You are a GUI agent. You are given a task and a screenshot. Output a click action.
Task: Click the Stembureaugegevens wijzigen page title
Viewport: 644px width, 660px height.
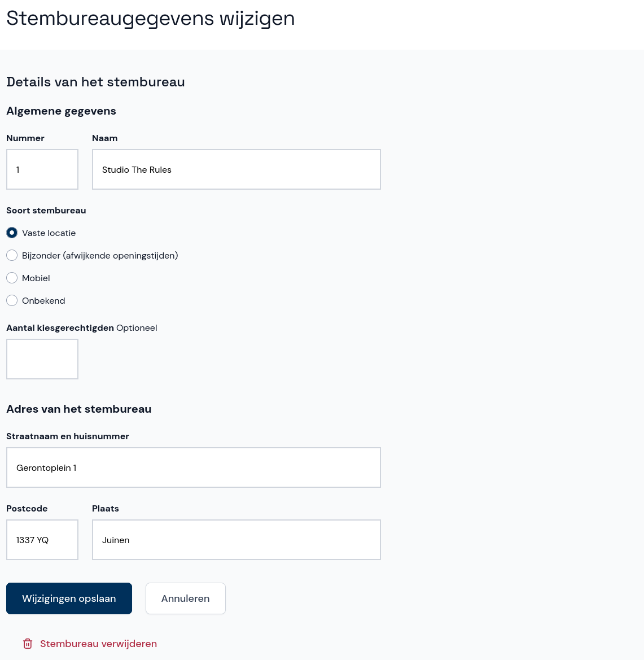(x=150, y=18)
